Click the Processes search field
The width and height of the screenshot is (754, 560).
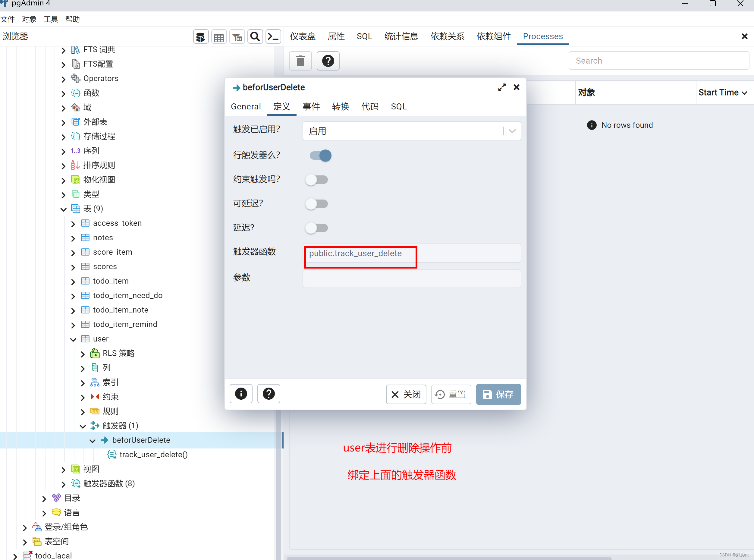pyautogui.click(x=658, y=61)
